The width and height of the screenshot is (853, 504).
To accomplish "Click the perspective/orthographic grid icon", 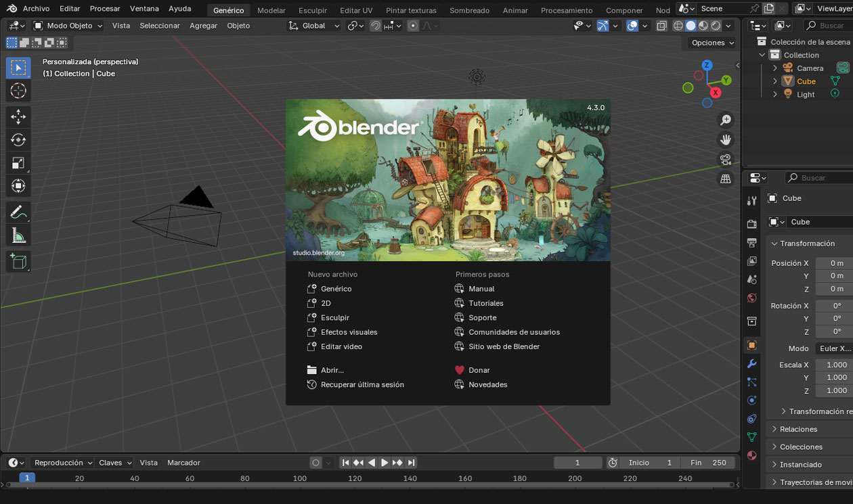I will 726,179.
